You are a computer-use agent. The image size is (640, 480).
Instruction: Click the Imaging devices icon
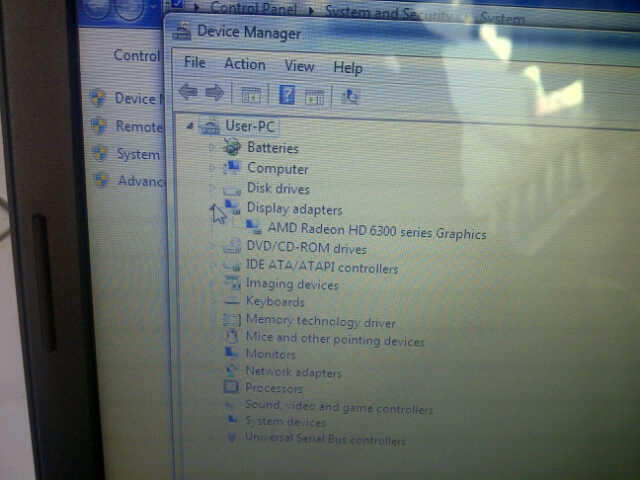pyautogui.click(x=233, y=282)
